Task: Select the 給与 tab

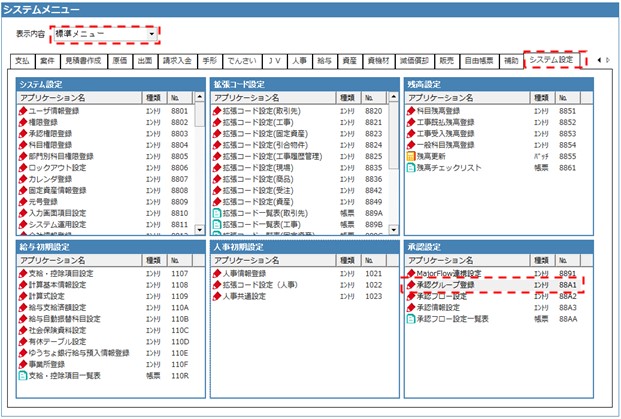Action: click(322, 61)
